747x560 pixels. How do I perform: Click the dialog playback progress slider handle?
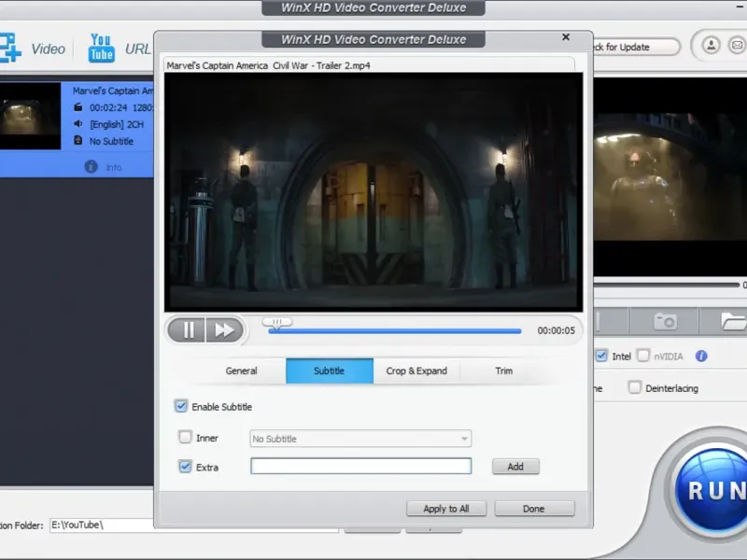tap(277, 323)
